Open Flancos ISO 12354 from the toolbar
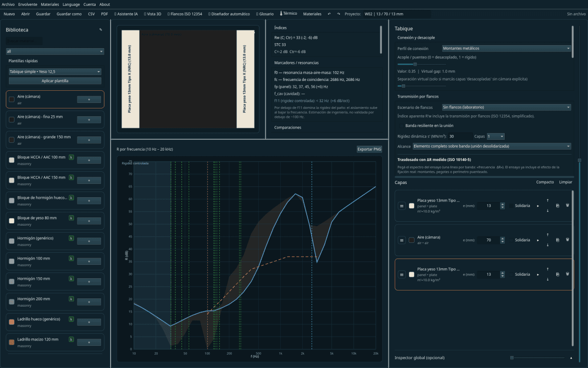The image size is (588, 368). [184, 14]
